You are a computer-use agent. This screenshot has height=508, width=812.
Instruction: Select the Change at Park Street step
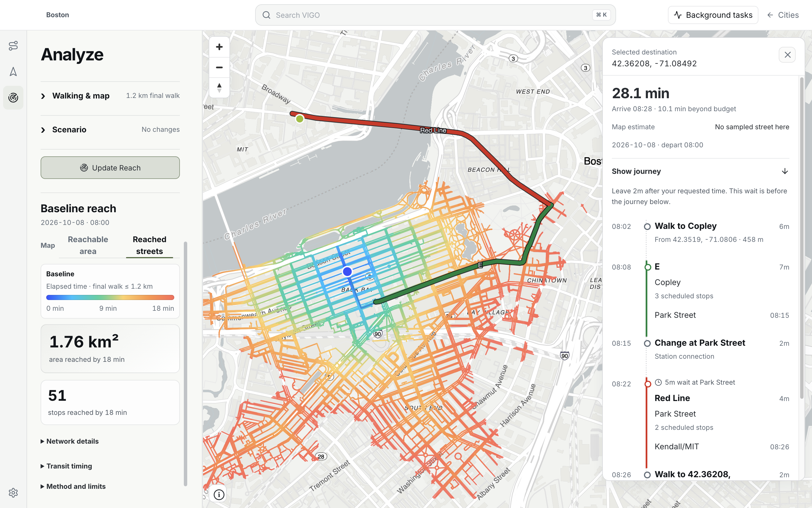tap(700, 349)
